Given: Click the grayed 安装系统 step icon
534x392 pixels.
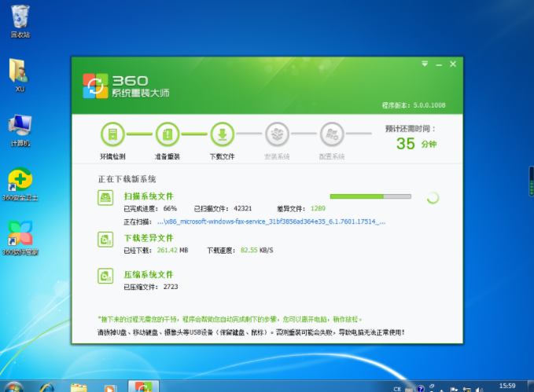Looking at the screenshot, I should click(277, 134).
